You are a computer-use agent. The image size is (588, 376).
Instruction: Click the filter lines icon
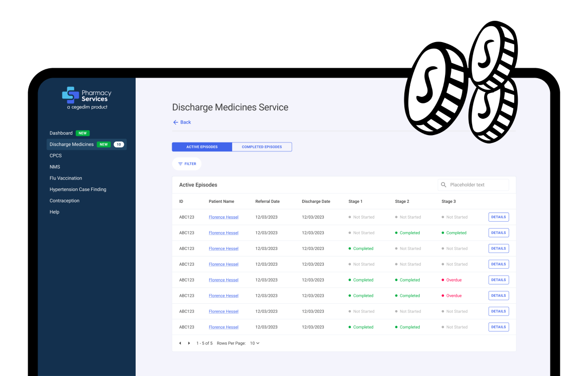(180, 164)
